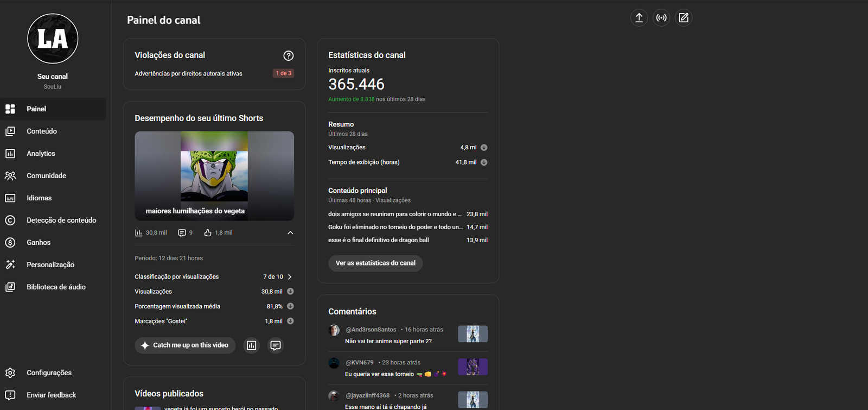Open the Configurações gear icon
This screenshot has height=410, width=868.
click(x=10, y=373)
